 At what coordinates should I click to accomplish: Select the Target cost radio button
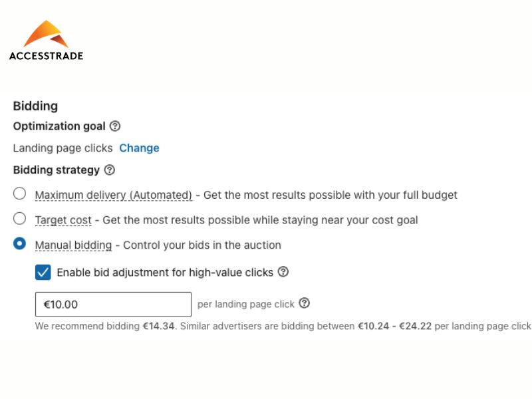tap(20, 218)
